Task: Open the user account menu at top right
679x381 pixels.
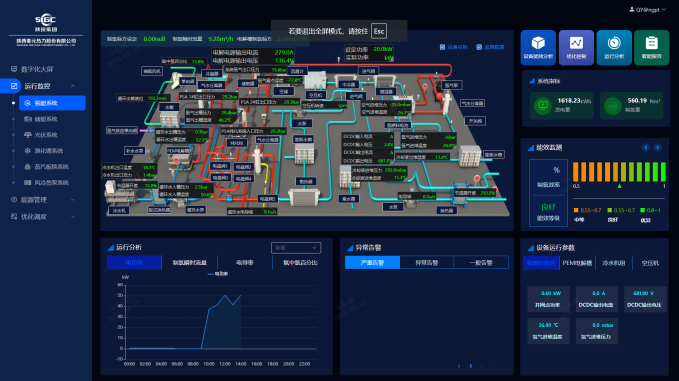Action: (648, 10)
